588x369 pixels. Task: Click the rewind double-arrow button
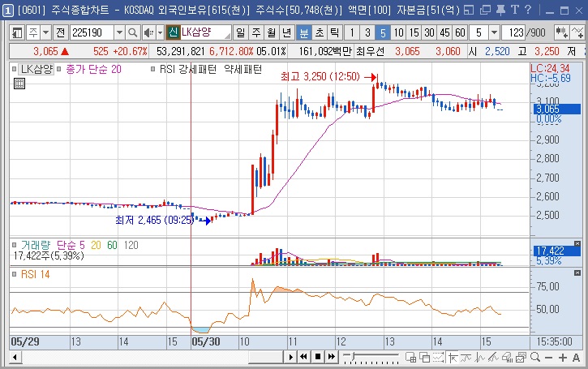pyautogui.click(x=304, y=357)
